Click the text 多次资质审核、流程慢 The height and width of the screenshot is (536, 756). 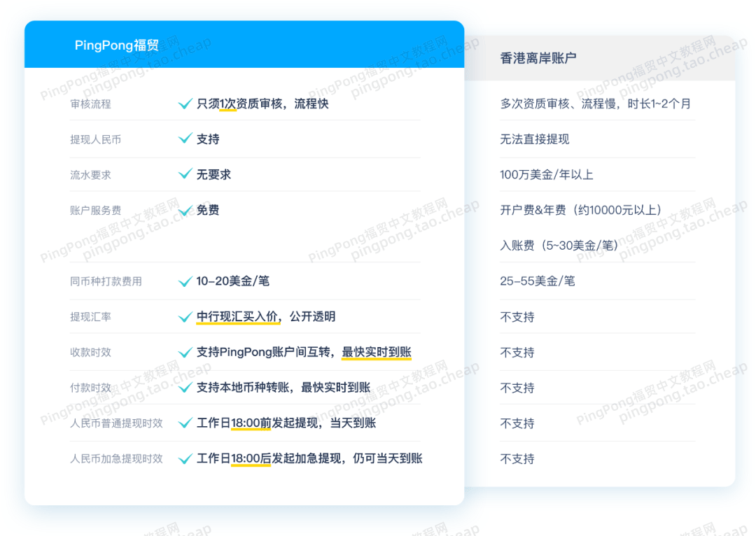pyautogui.click(x=558, y=104)
